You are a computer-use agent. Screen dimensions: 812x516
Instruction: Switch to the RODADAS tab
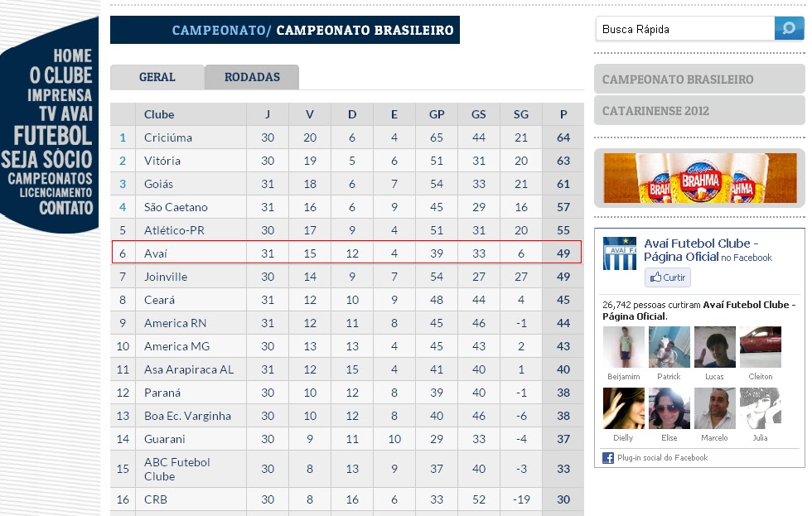point(252,77)
